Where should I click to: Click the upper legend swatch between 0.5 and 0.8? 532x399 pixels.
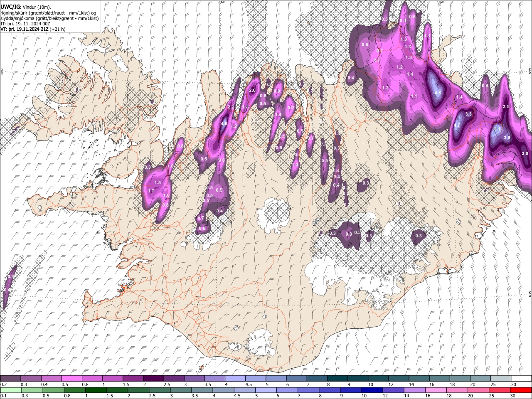click(71, 378)
